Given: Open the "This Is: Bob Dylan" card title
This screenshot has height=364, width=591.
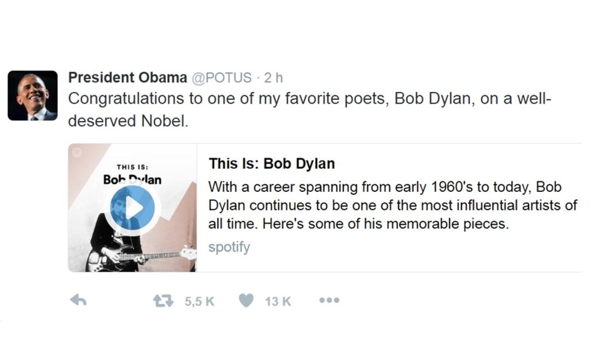Looking at the screenshot, I should point(272,163).
